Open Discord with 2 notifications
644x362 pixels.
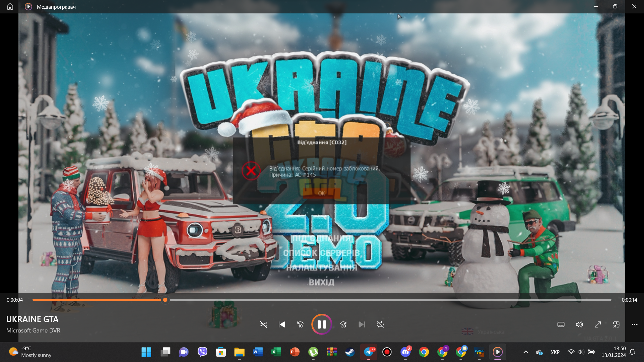(406, 352)
